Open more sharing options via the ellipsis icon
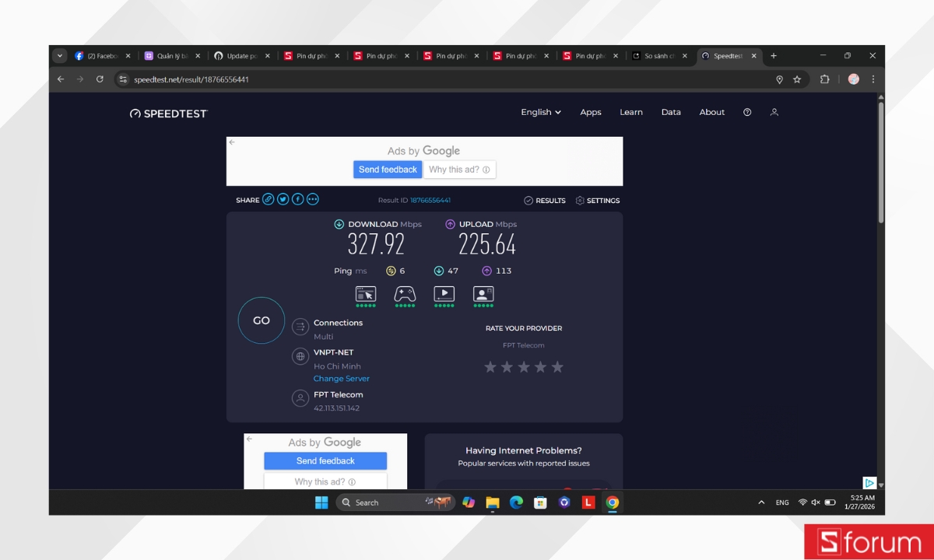 click(312, 199)
